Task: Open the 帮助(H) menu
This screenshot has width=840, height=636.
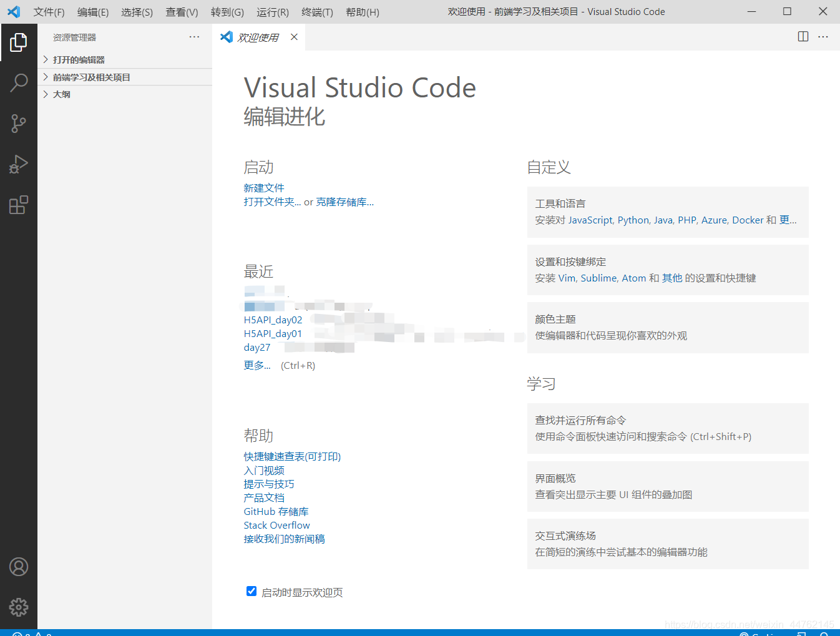Action: pos(363,12)
